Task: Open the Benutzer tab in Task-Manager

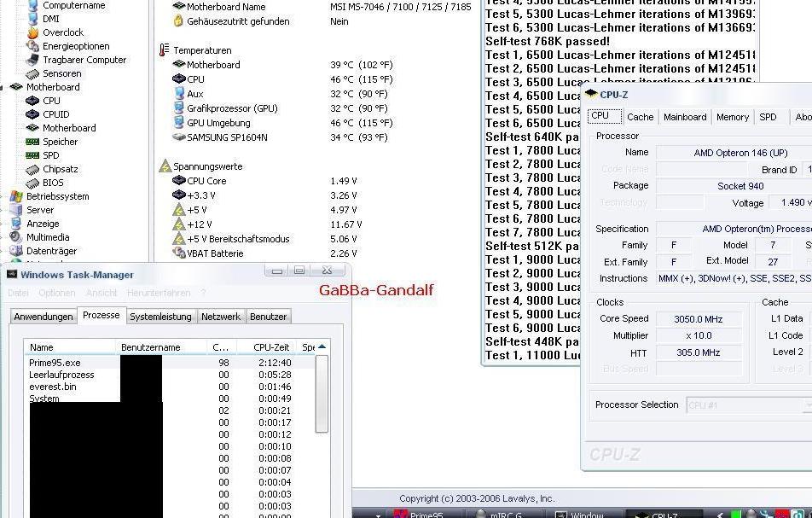Action: coord(268,317)
